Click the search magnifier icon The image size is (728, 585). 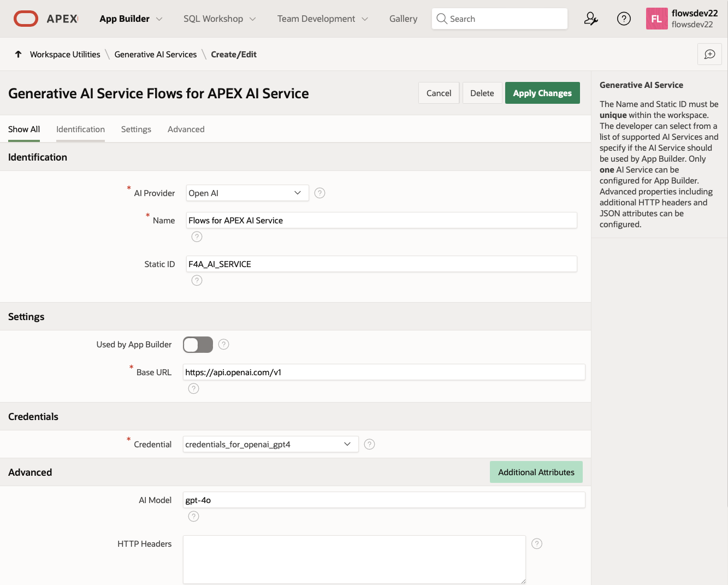pos(442,19)
